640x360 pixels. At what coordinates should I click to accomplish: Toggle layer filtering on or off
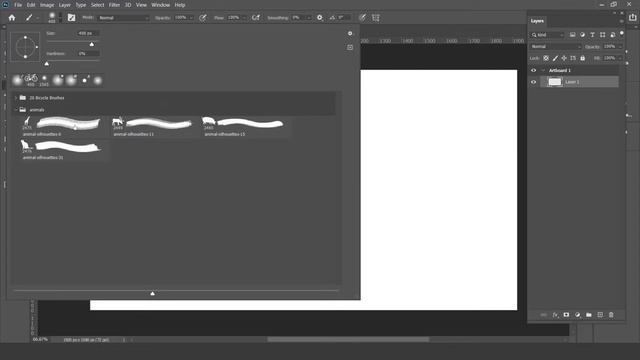(622, 33)
